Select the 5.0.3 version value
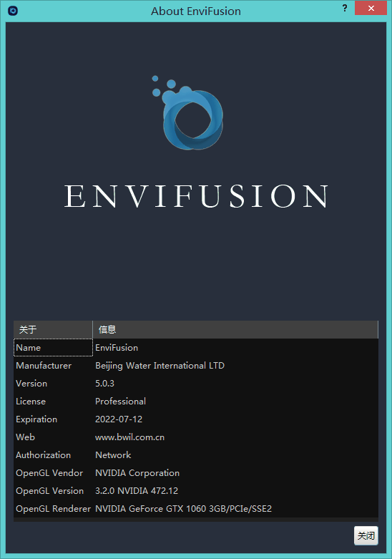392x559 pixels. pyautogui.click(x=235, y=383)
